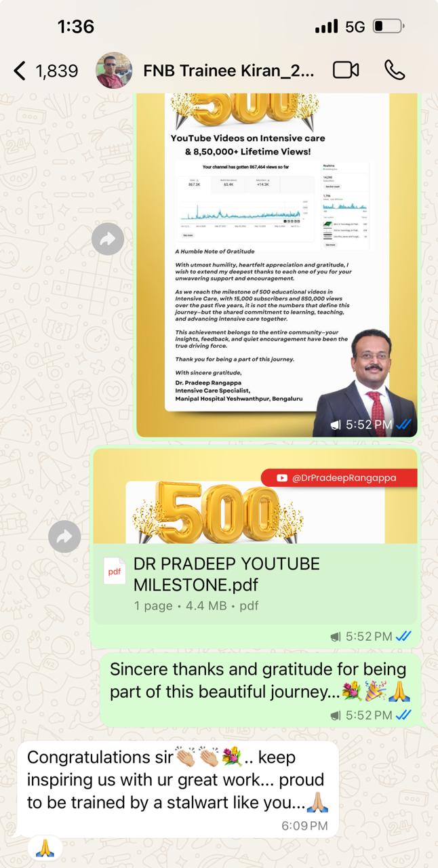
Task: Start a video call
Action: click(x=346, y=70)
